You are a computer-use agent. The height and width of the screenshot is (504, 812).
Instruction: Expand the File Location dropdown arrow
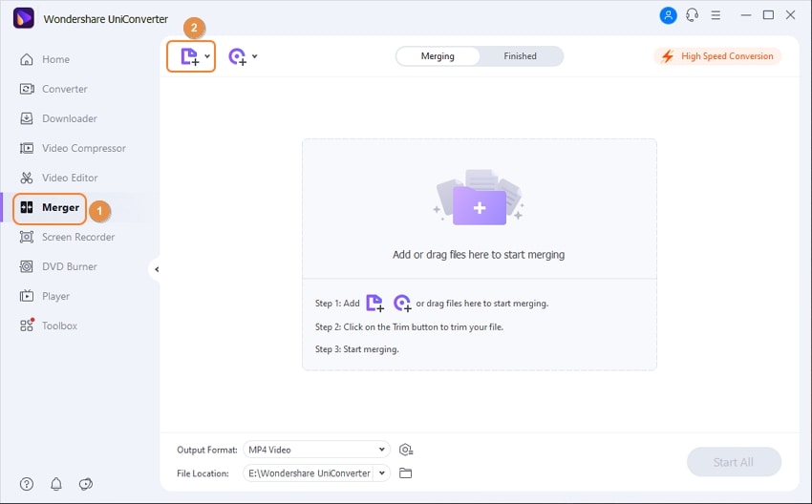[x=382, y=472]
